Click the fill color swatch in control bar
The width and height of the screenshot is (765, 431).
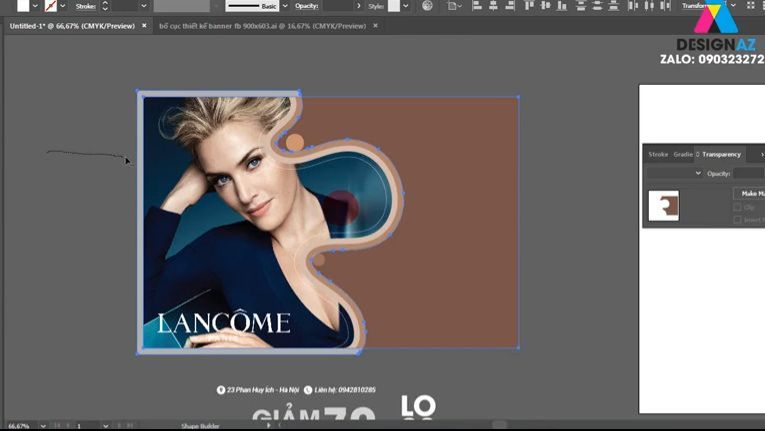23,6
